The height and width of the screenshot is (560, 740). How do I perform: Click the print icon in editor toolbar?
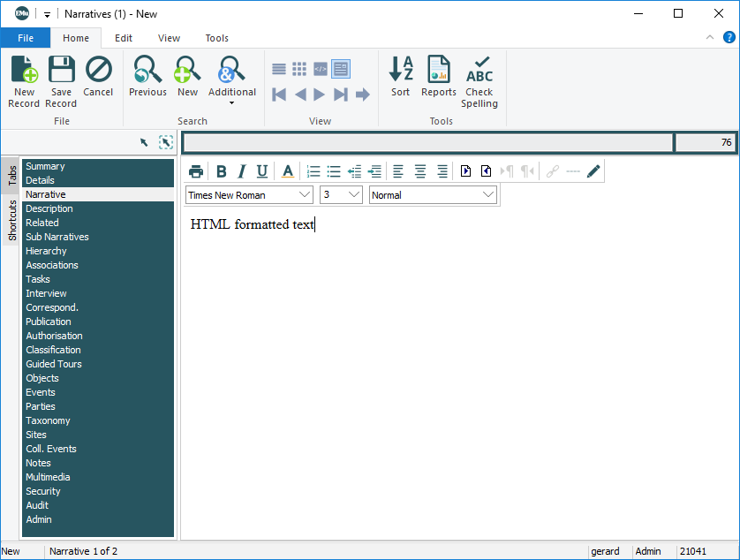click(196, 171)
